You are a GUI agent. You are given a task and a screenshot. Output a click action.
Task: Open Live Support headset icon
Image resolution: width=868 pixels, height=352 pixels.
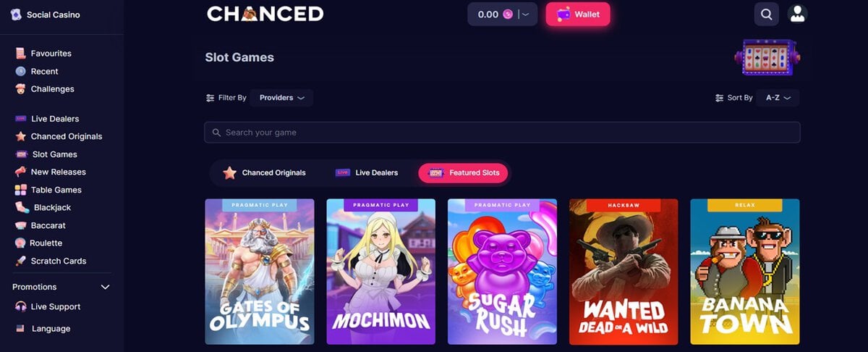pyautogui.click(x=20, y=307)
